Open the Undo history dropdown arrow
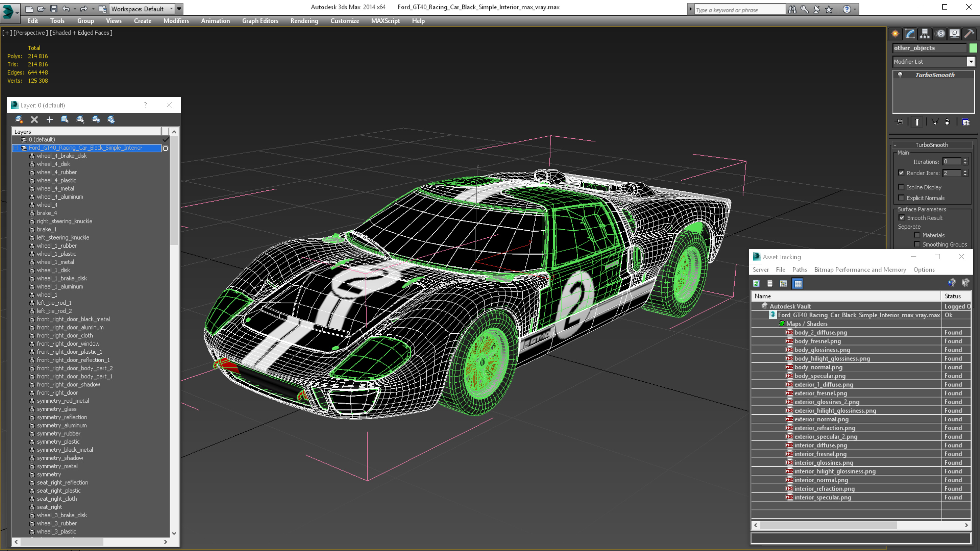The width and height of the screenshot is (980, 551). coord(75,9)
